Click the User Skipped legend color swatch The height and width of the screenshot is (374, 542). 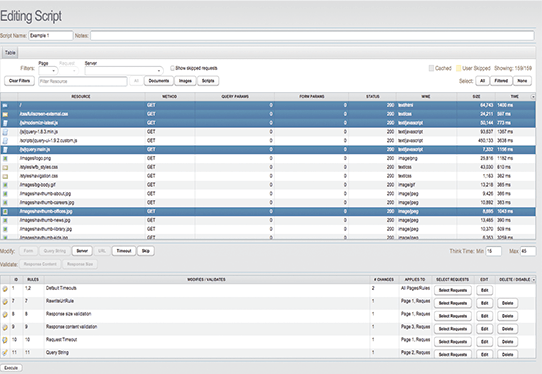coord(458,68)
